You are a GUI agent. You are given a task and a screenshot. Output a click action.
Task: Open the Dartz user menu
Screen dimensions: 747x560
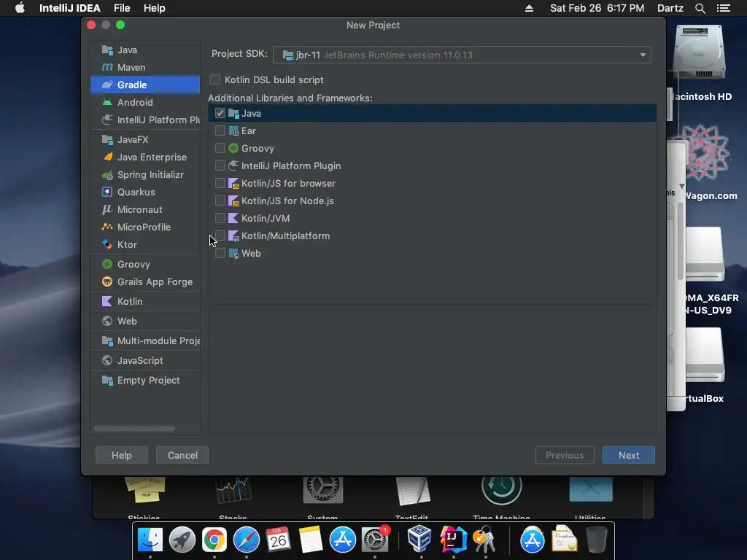coord(670,8)
